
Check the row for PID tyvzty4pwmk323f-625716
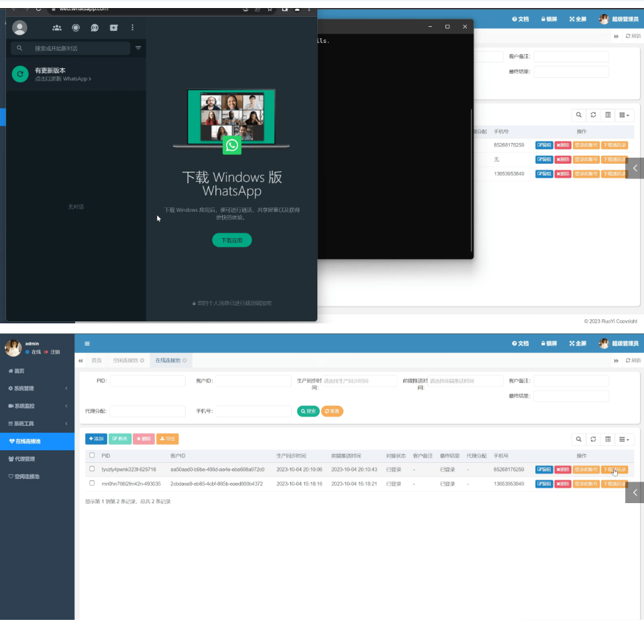[92, 469]
